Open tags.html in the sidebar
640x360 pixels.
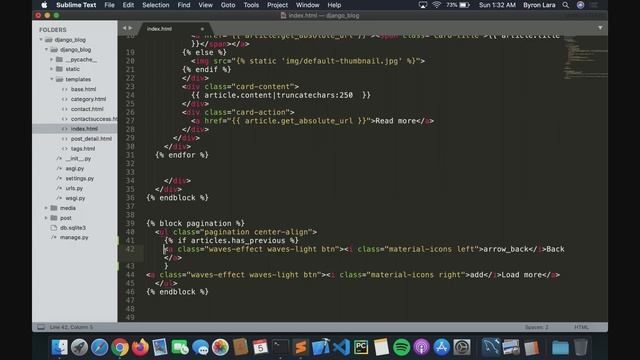coord(83,149)
